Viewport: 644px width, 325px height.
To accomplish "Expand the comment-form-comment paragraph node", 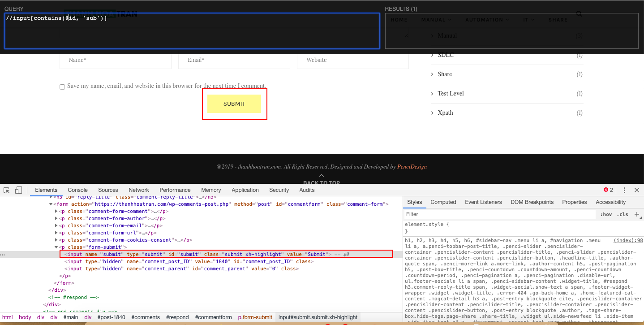I will [x=56, y=211].
